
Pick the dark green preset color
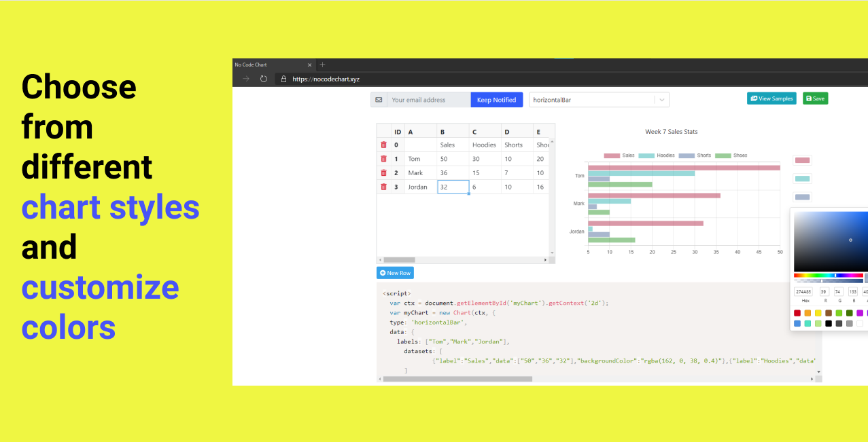[x=850, y=313]
